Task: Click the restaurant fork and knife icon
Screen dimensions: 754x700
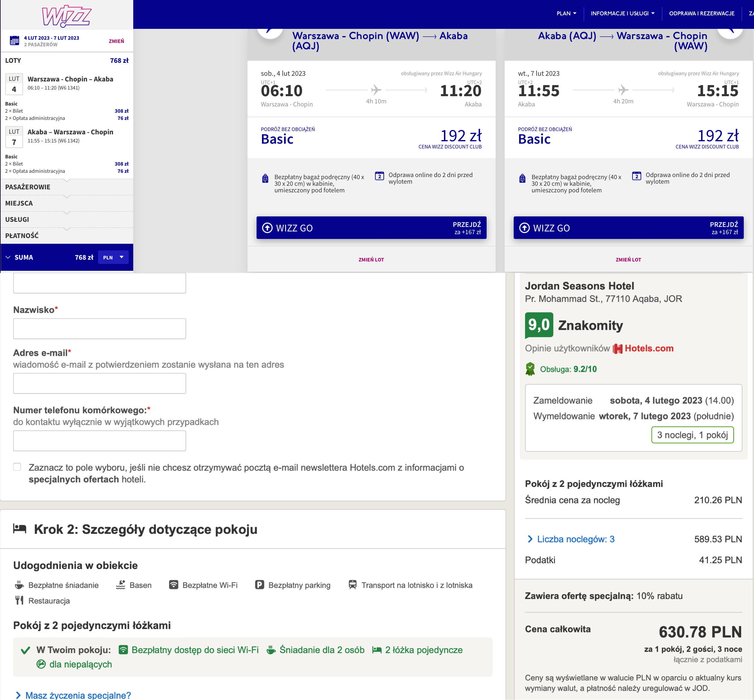Action: coord(19,601)
